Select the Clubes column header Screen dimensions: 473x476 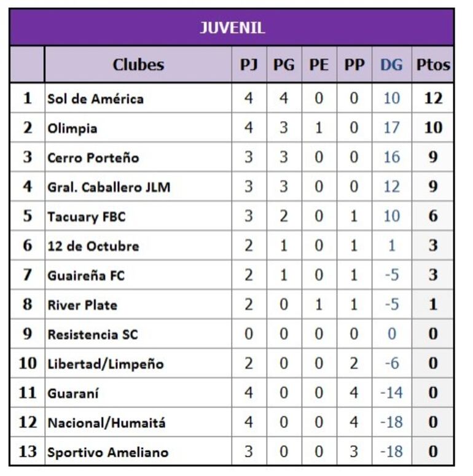[x=138, y=64]
